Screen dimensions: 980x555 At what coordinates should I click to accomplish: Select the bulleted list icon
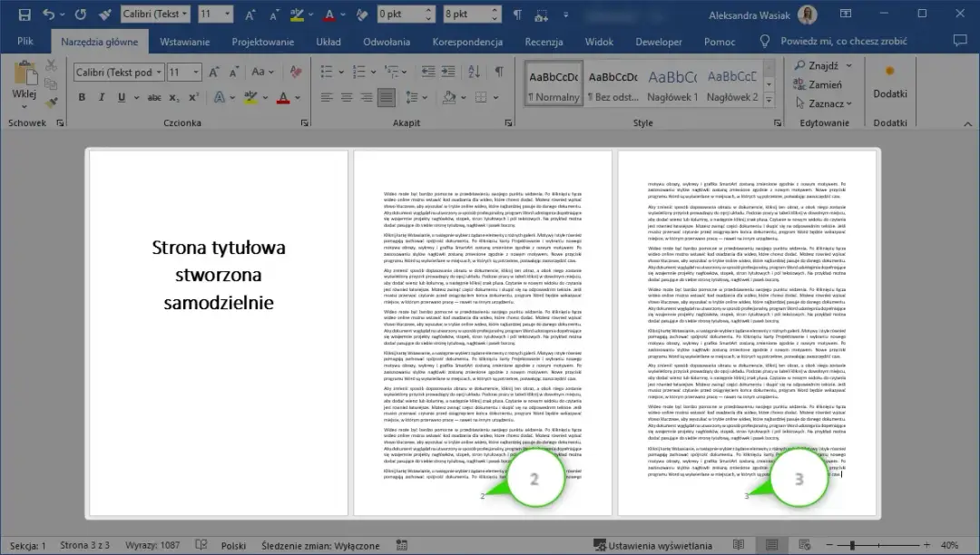[327, 71]
